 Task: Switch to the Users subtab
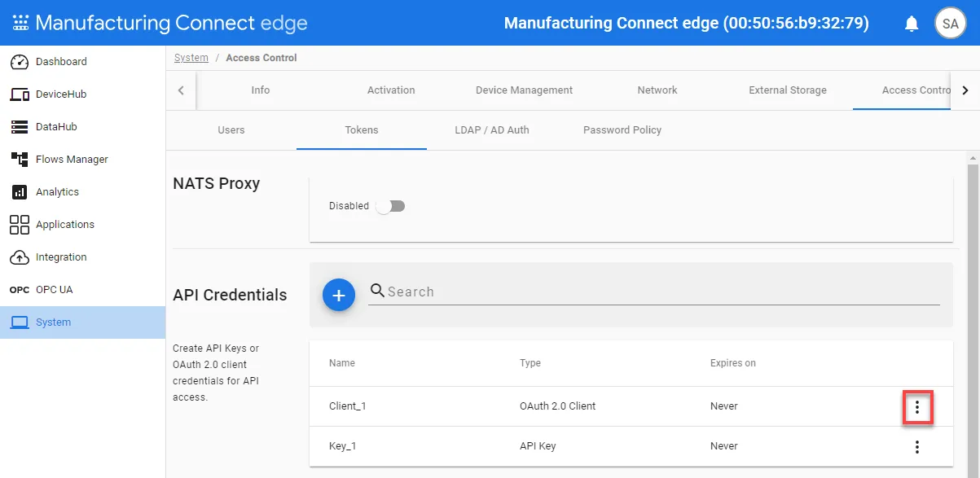pyautogui.click(x=231, y=130)
